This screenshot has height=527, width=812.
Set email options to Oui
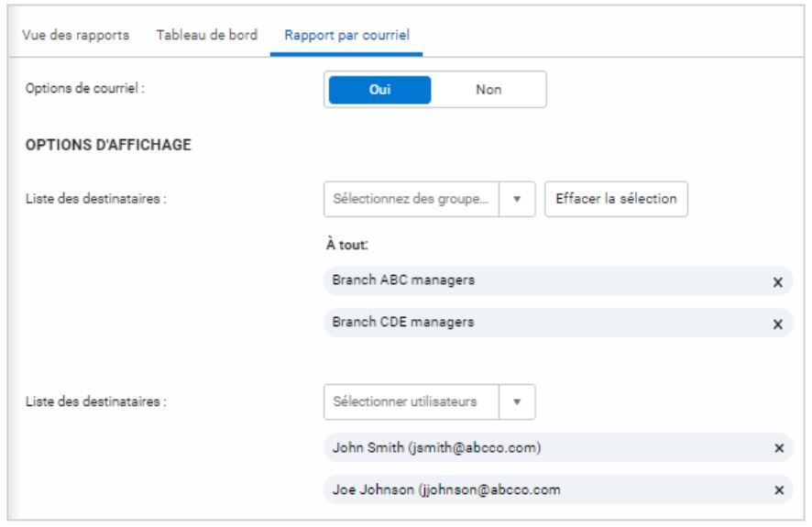(x=379, y=90)
